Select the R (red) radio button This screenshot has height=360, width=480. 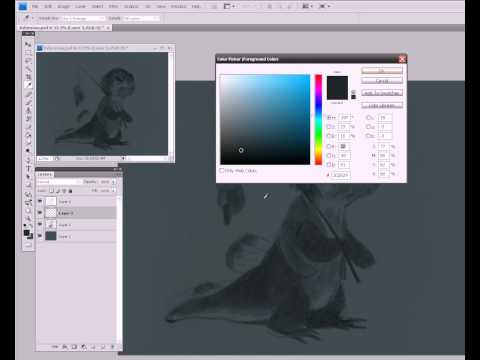329,146
